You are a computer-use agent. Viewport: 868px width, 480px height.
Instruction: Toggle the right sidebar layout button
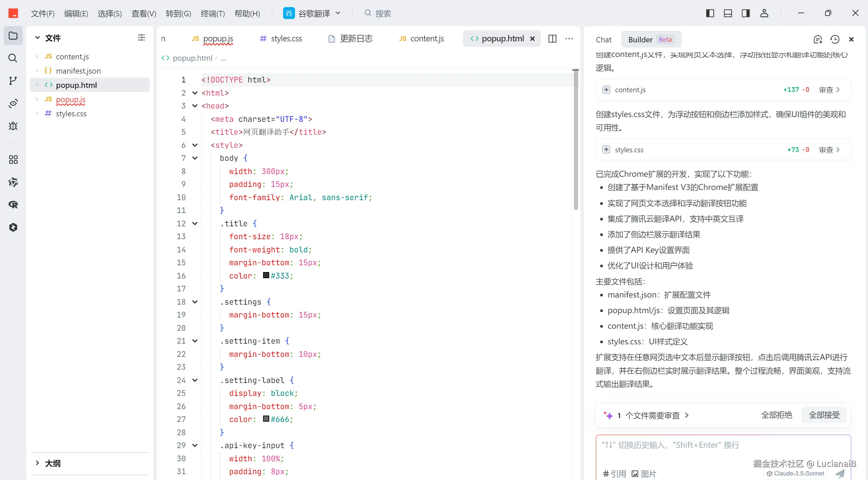tap(746, 13)
